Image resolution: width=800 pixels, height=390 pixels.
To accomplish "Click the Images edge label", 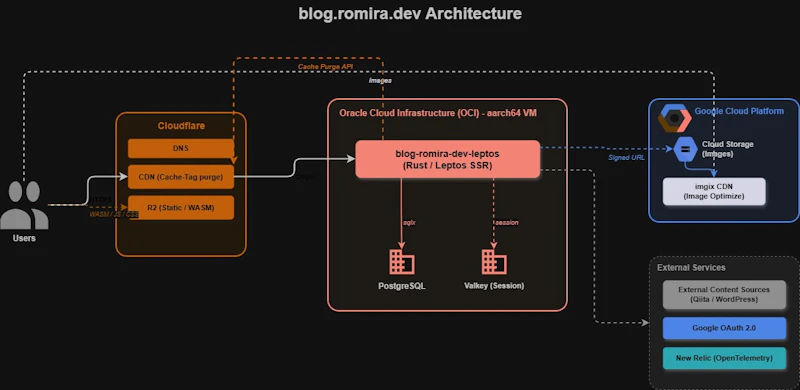I will 380,80.
